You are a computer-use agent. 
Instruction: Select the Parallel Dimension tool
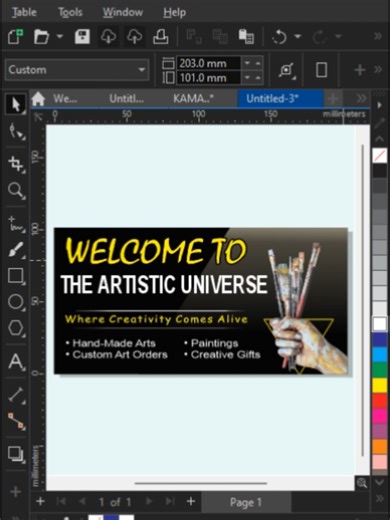16,394
